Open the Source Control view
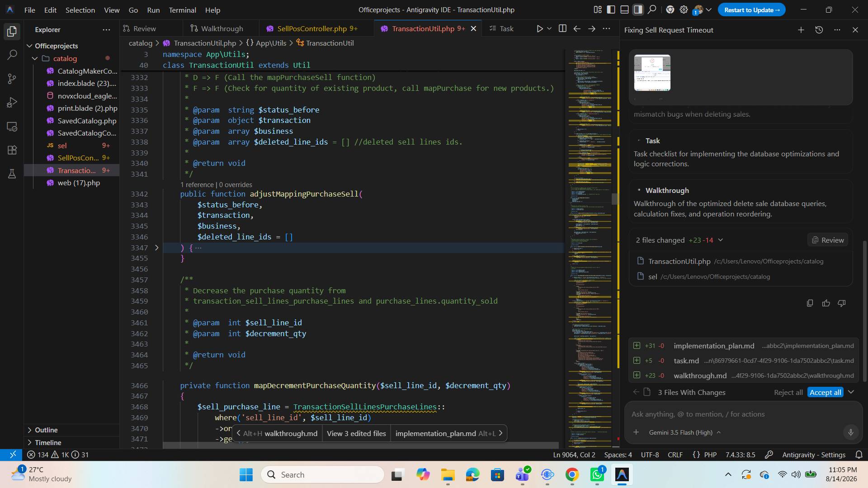This screenshot has height=488, width=868. 12,79
